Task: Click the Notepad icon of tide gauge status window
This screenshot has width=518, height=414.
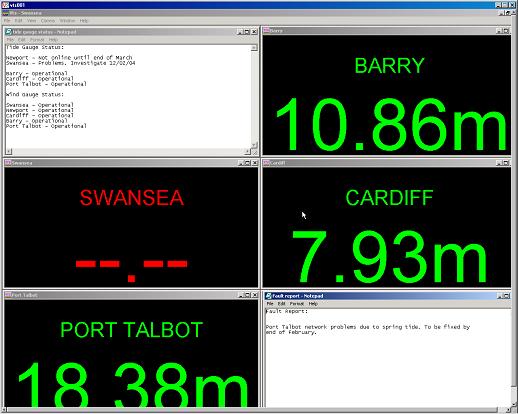Action: pyautogui.click(x=9, y=32)
